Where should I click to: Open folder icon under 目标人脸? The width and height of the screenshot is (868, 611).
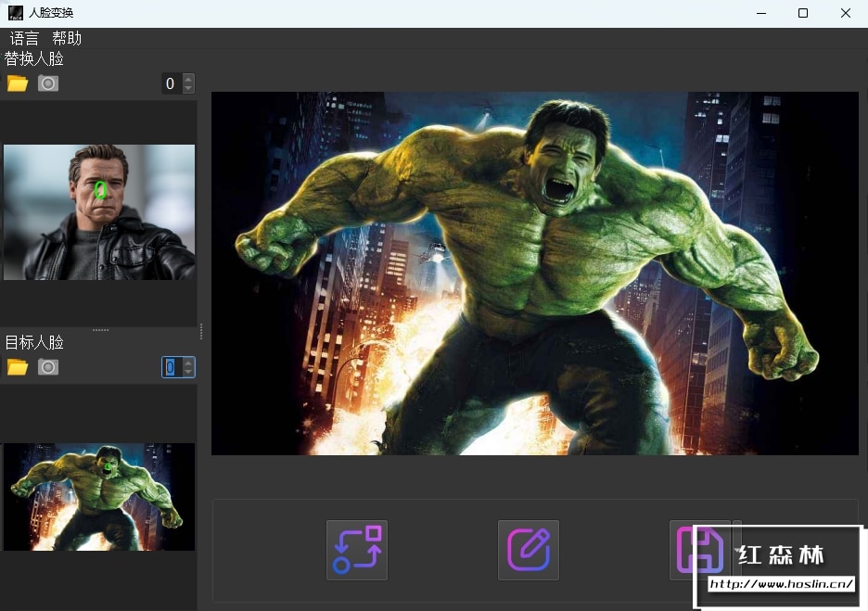point(18,367)
